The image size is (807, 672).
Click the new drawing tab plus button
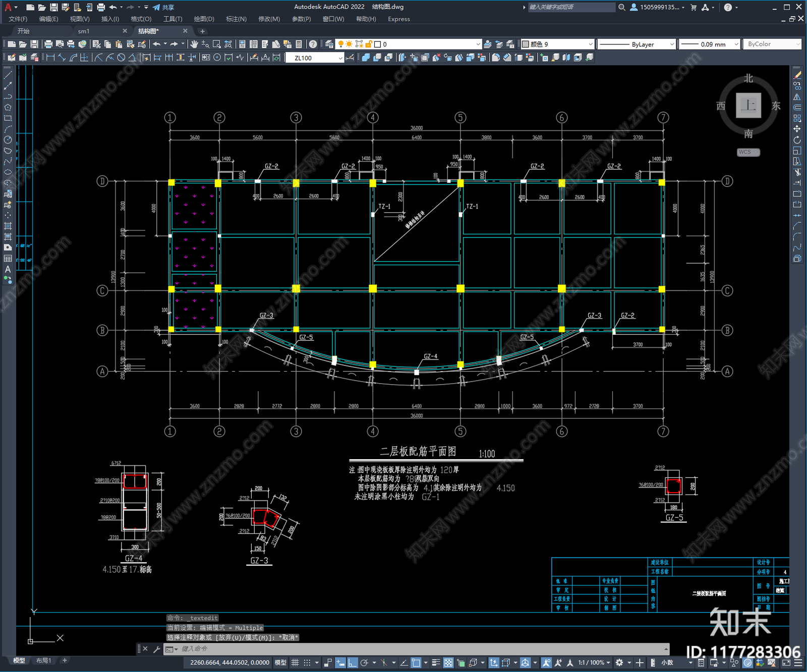tap(202, 31)
